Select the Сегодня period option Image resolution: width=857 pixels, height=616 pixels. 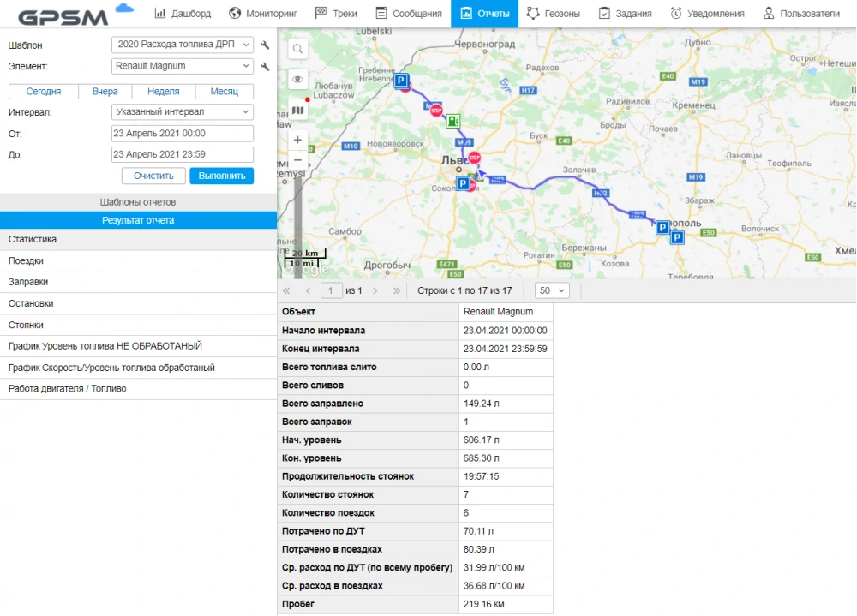click(x=43, y=92)
